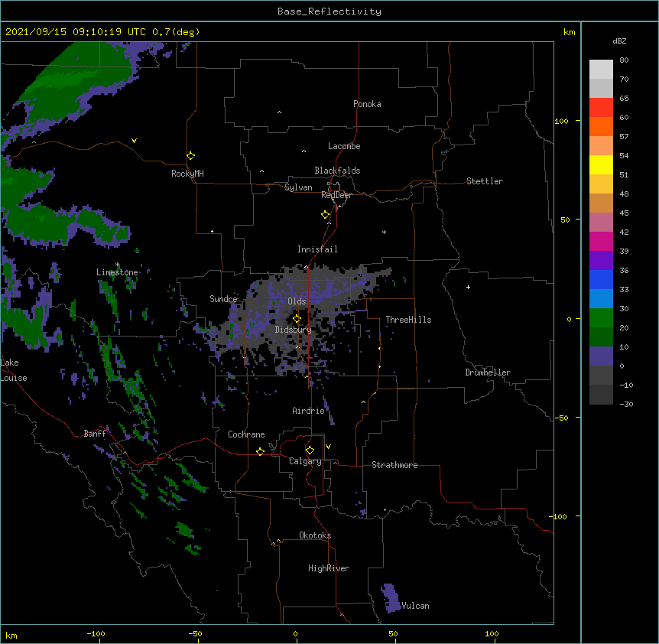Click the -30 value in dBZ legend
This screenshot has height=644, width=659.
coord(626,404)
